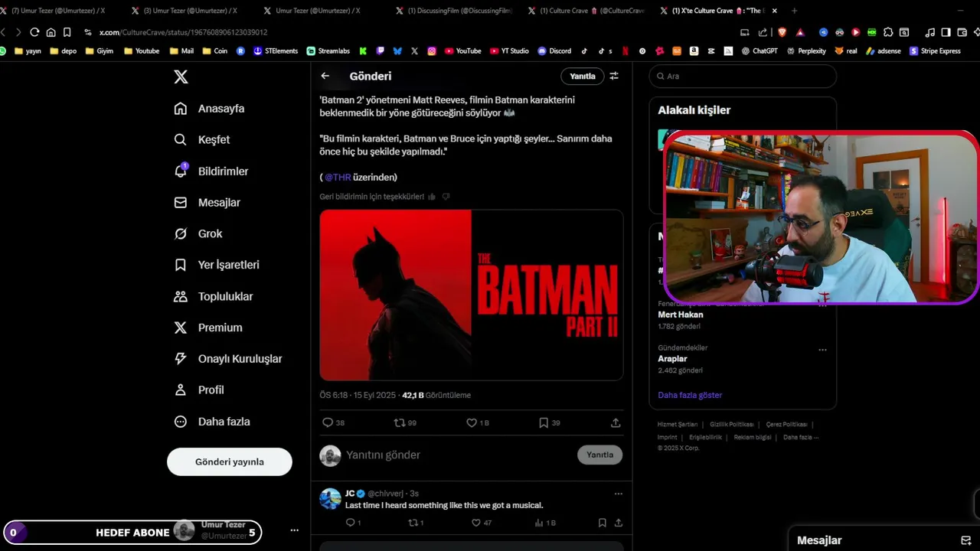Click repost icon with 99 count

pos(405,422)
